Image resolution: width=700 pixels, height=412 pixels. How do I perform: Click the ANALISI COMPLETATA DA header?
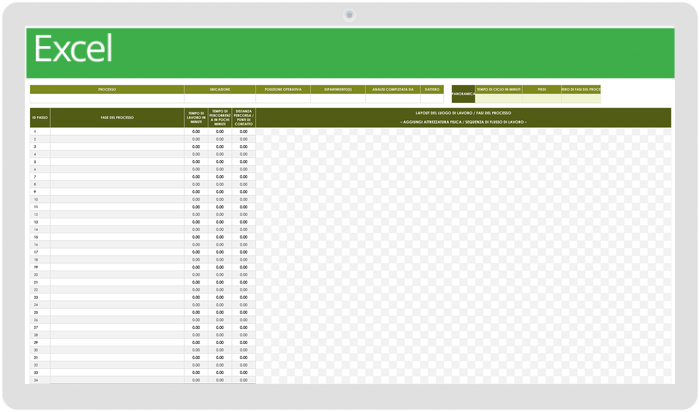click(393, 89)
